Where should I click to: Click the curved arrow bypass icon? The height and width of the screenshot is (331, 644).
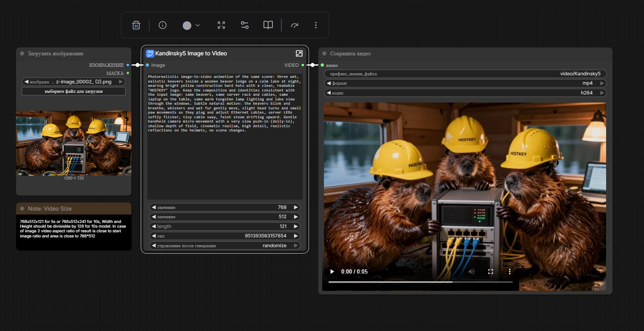295,25
